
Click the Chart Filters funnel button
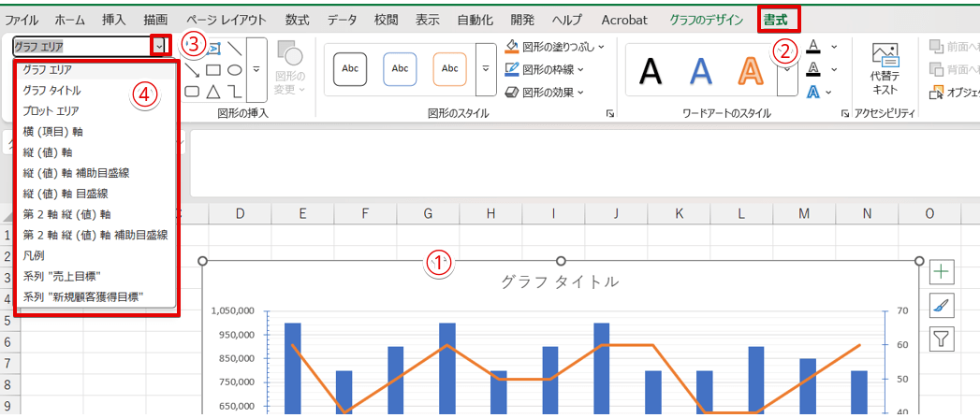tap(941, 338)
